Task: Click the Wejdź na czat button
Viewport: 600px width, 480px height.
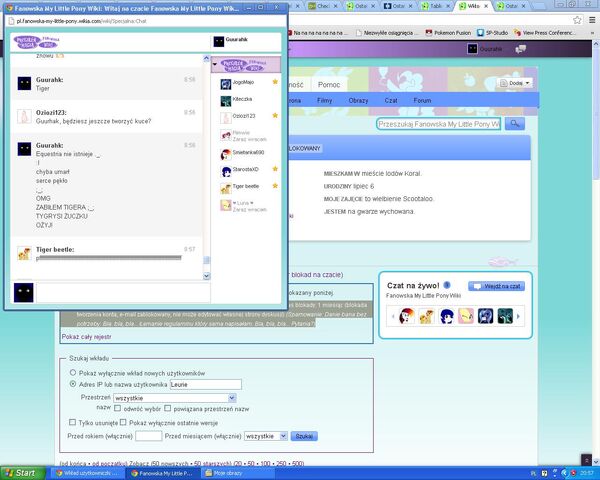Action: 496,286
